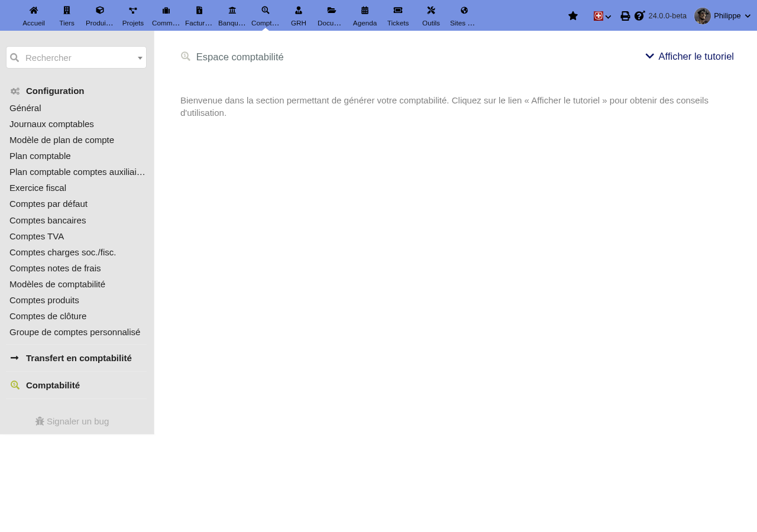Click Philippe's user avatar
Image resolution: width=757 pixels, height=532 pixels.
point(703,16)
